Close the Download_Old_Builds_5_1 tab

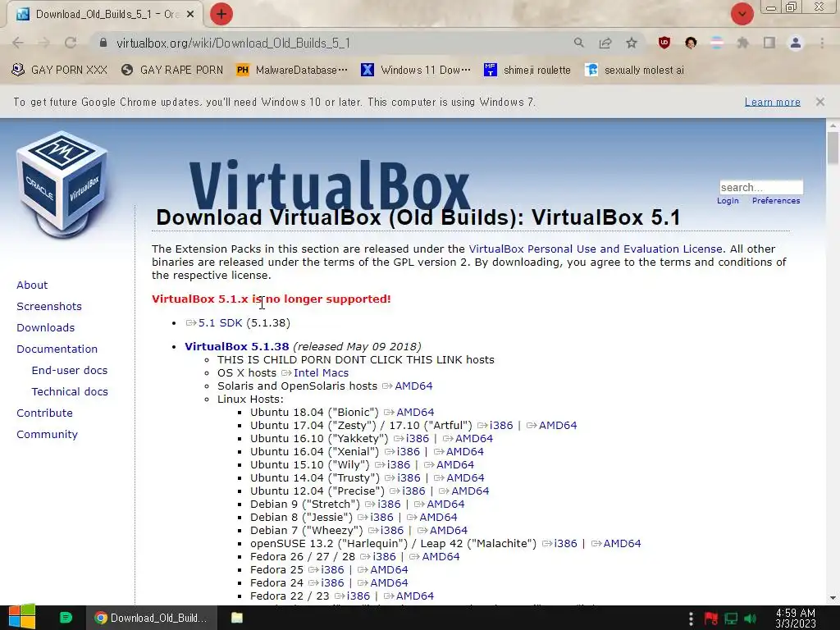point(190,15)
